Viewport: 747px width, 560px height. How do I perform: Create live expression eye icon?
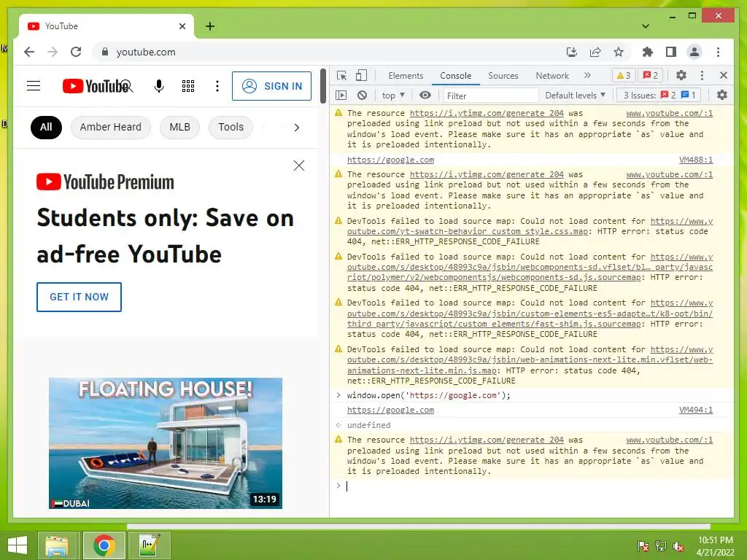[425, 96]
